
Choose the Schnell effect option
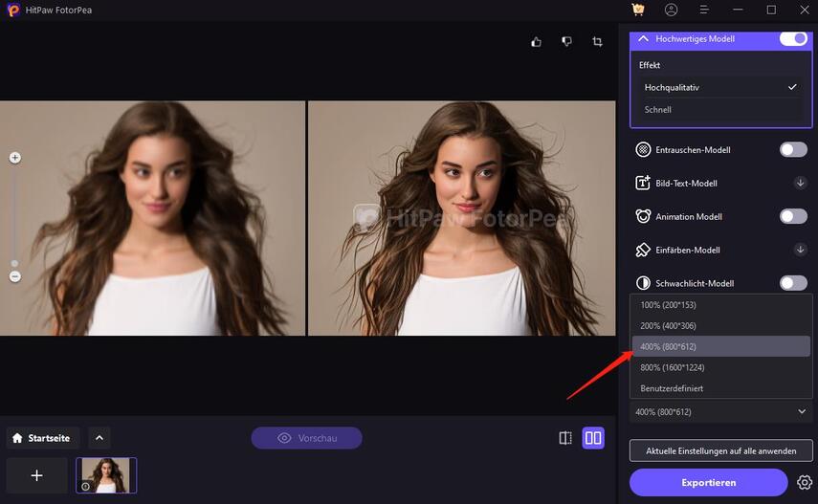click(658, 110)
